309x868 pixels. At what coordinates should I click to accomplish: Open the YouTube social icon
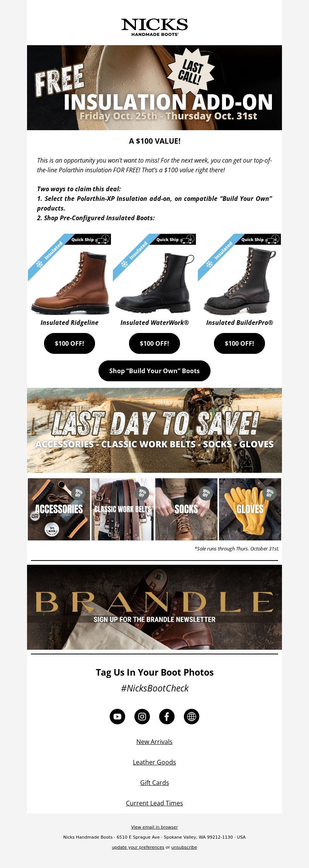117,717
